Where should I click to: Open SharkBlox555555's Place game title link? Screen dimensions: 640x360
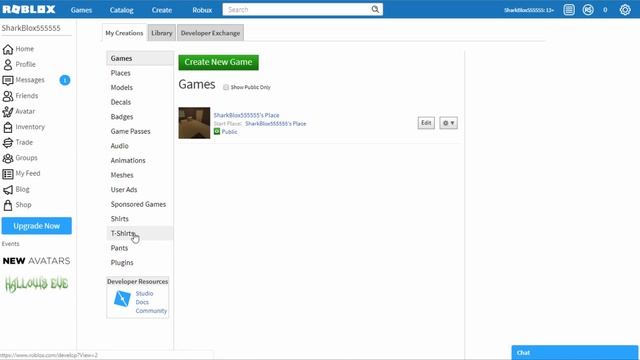pyautogui.click(x=247, y=115)
